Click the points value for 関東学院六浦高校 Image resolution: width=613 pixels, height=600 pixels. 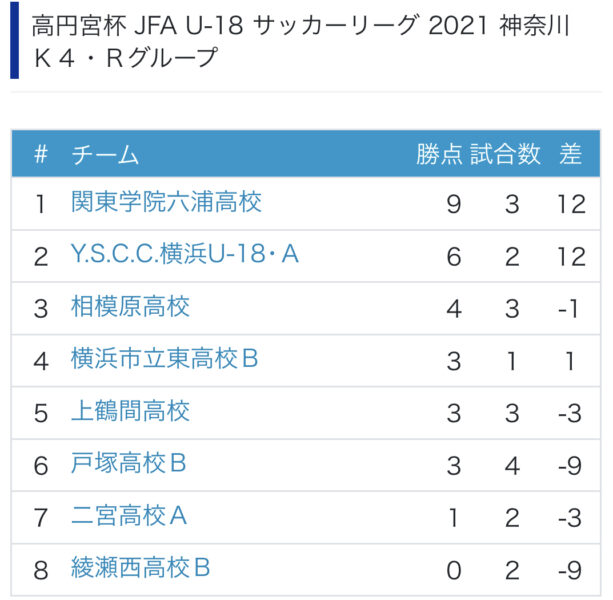click(454, 204)
